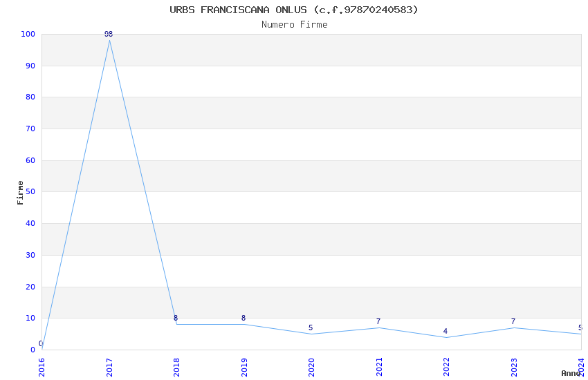Click the subtitle Numero Firme

click(x=295, y=25)
